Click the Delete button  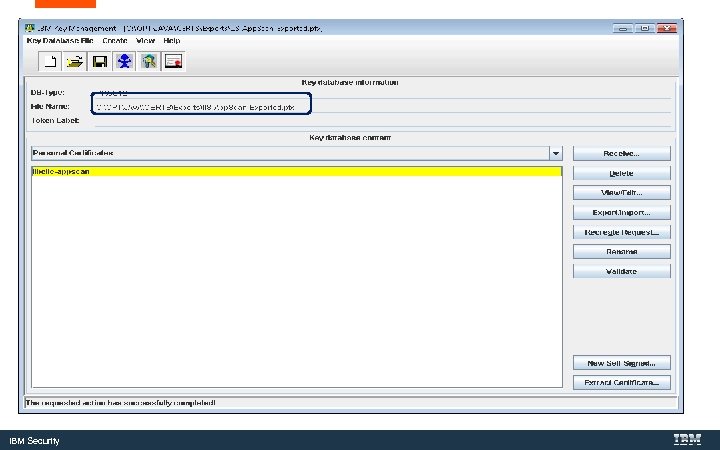(621, 173)
